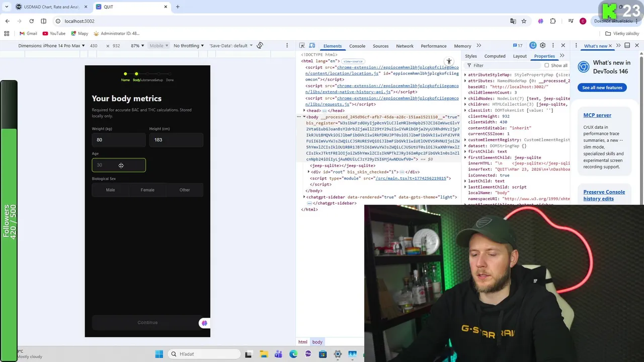Viewport: 644px width, 362px height.
Task: Collapse the body element in DOM tree
Action: pos(304,117)
